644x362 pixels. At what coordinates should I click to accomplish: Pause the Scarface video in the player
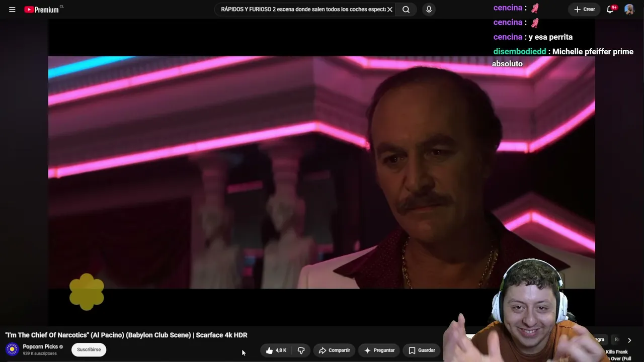pos(321,172)
